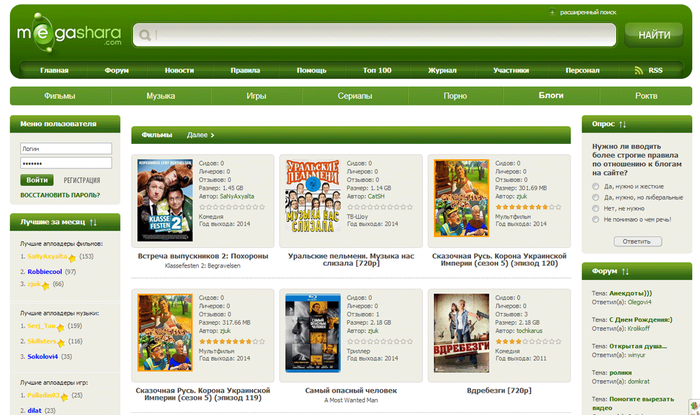Click inside the main search field

coord(374,35)
